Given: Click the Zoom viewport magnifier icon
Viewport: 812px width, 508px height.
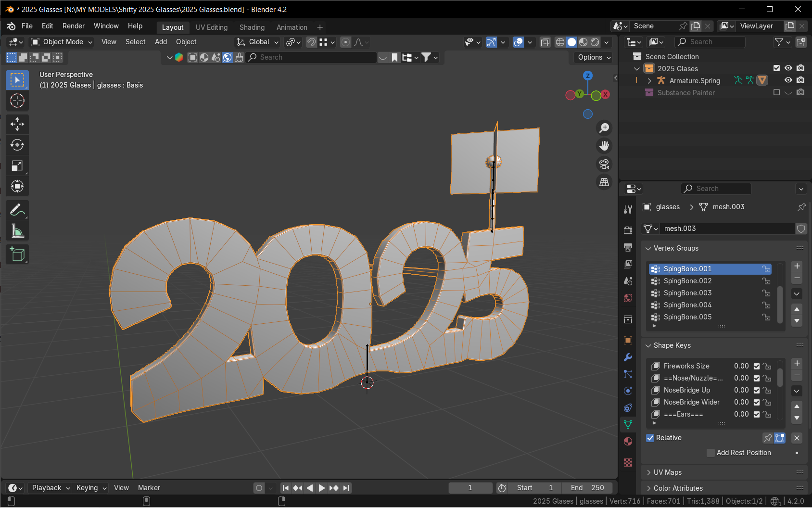Looking at the screenshot, I should click(604, 127).
